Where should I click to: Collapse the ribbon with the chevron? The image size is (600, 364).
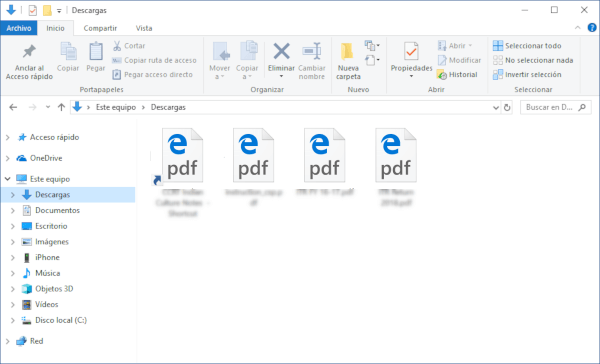pyautogui.click(x=577, y=28)
